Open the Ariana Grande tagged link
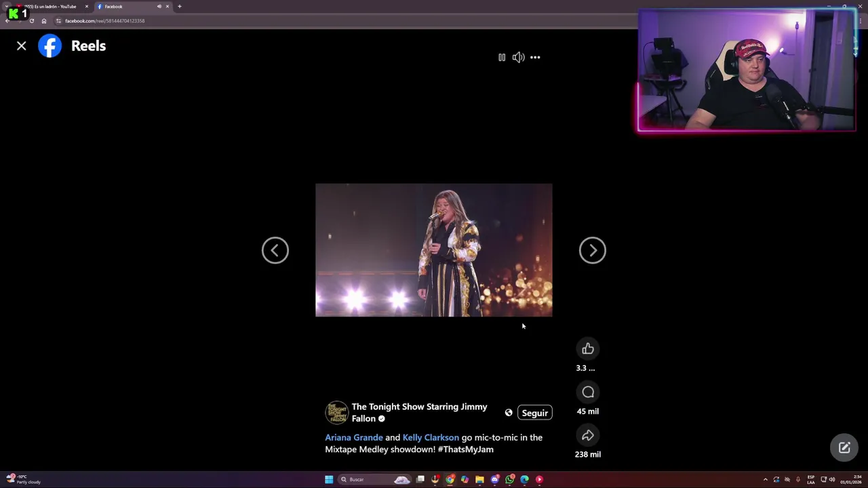 click(354, 438)
